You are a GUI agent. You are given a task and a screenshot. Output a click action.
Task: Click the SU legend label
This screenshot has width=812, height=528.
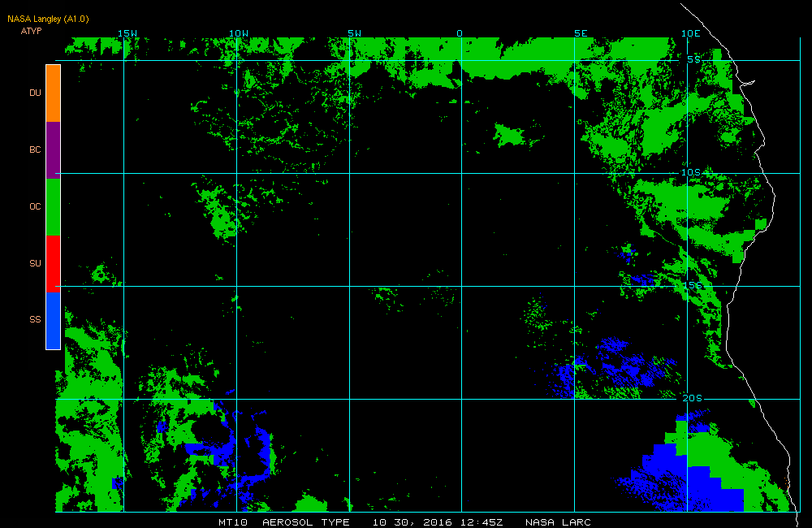tap(35, 263)
